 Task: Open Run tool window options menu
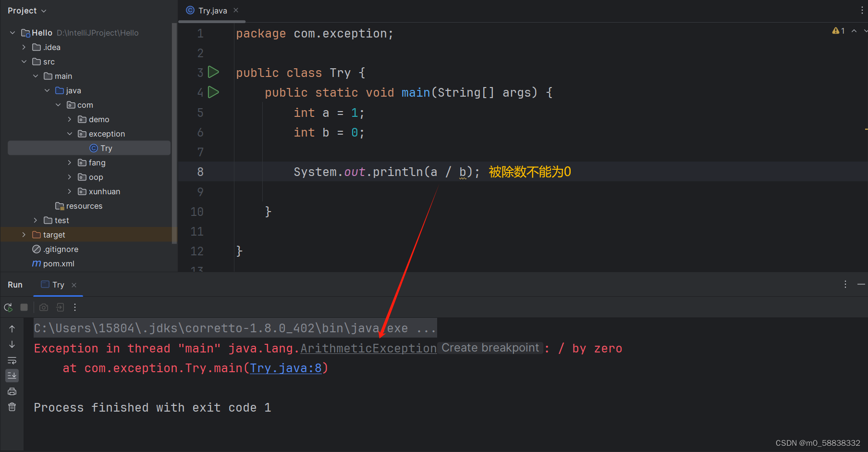845,284
